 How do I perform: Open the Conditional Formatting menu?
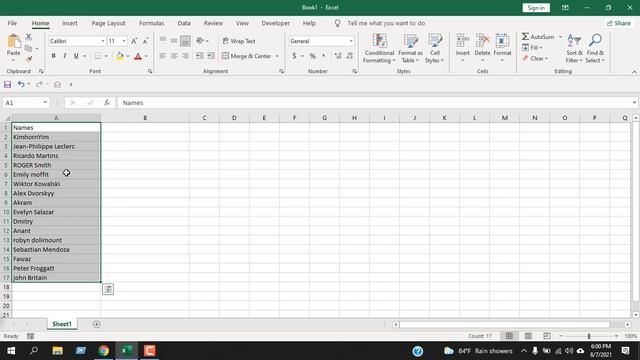tap(379, 49)
